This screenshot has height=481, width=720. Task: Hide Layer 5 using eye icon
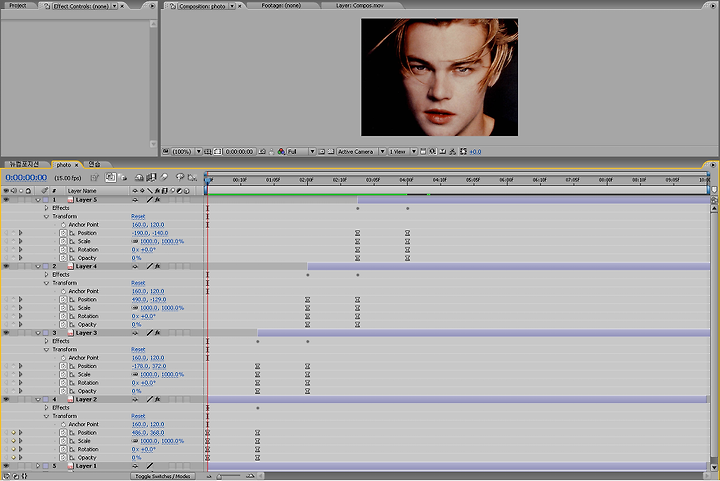pyautogui.click(x=6, y=200)
